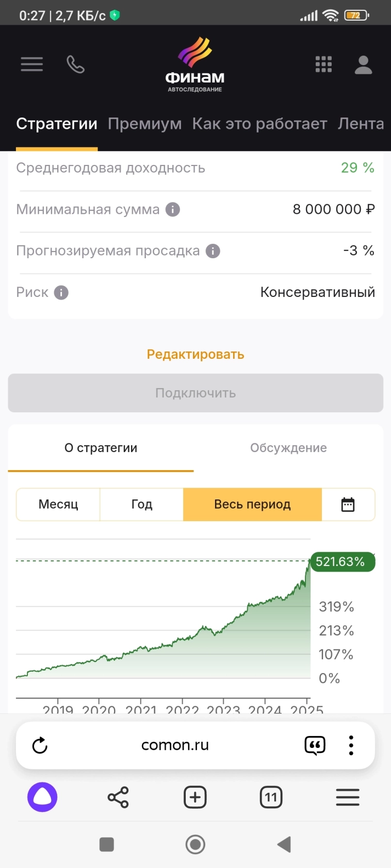
Task: Select the Весь период option
Action: (x=252, y=505)
